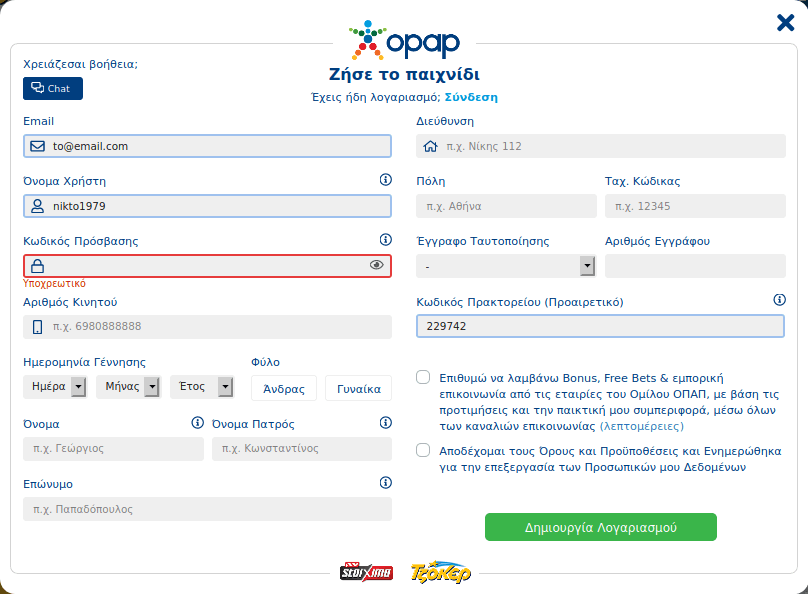
Task: Focus the Email field containing to@email.com
Action: [x=207, y=146]
